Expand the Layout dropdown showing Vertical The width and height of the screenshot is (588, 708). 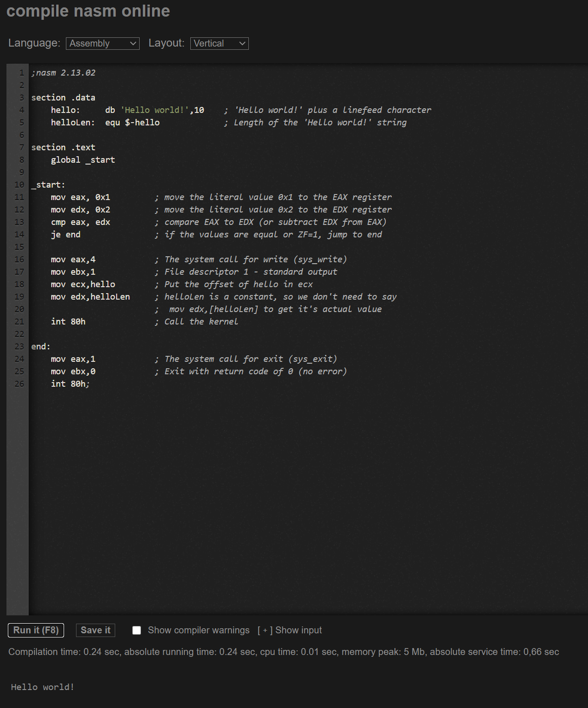219,43
